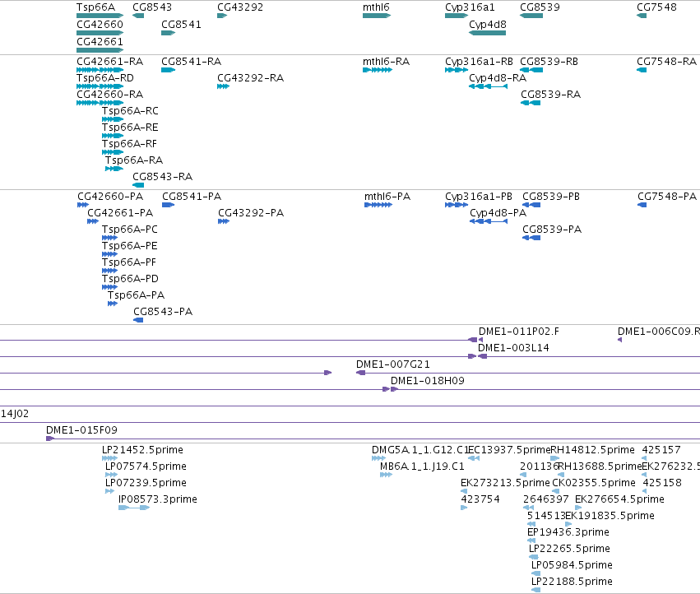The width and height of the screenshot is (700, 594).
Task: Click the MB6A.1_1.J19.C1 EST feature
Action: click(386, 475)
